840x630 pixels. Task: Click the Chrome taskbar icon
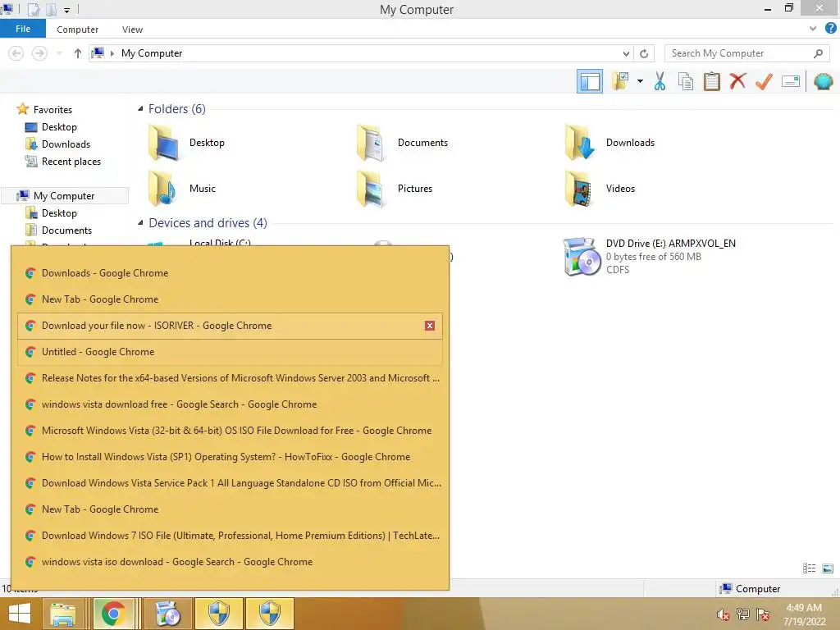(113, 614)
